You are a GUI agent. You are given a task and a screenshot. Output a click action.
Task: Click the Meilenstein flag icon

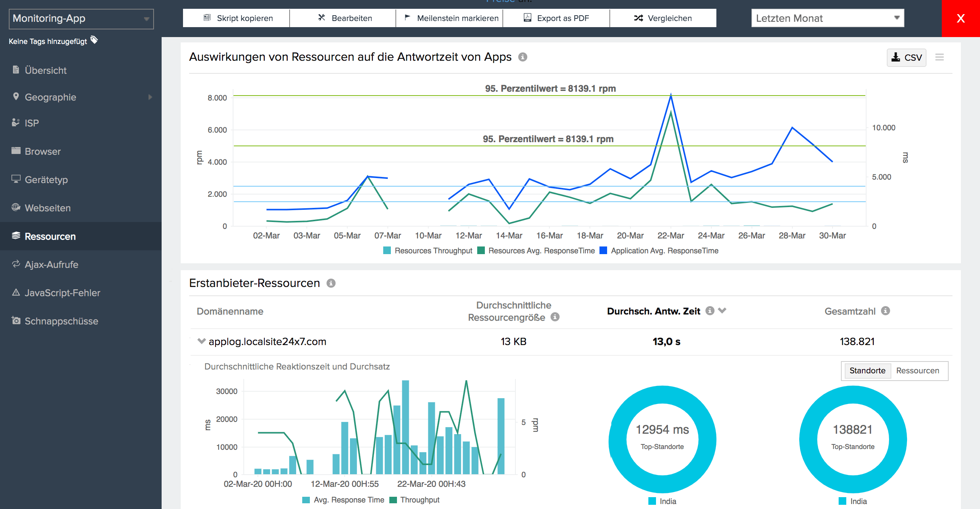coord(407,17)
